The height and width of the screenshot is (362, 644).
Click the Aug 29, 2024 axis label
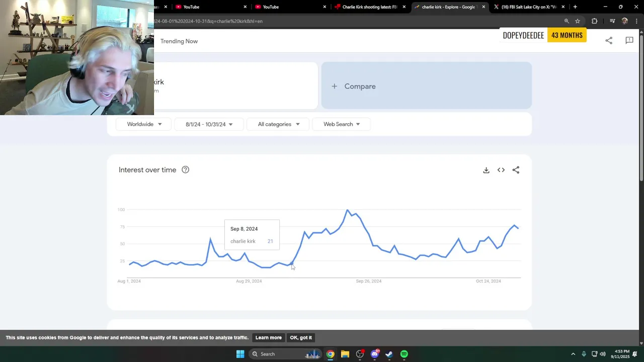click(x=249, y=281)
